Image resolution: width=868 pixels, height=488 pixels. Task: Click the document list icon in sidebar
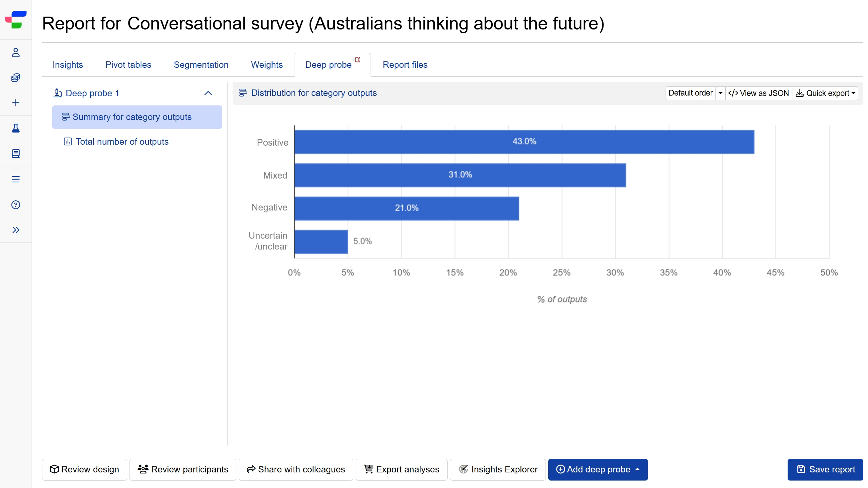16,154
